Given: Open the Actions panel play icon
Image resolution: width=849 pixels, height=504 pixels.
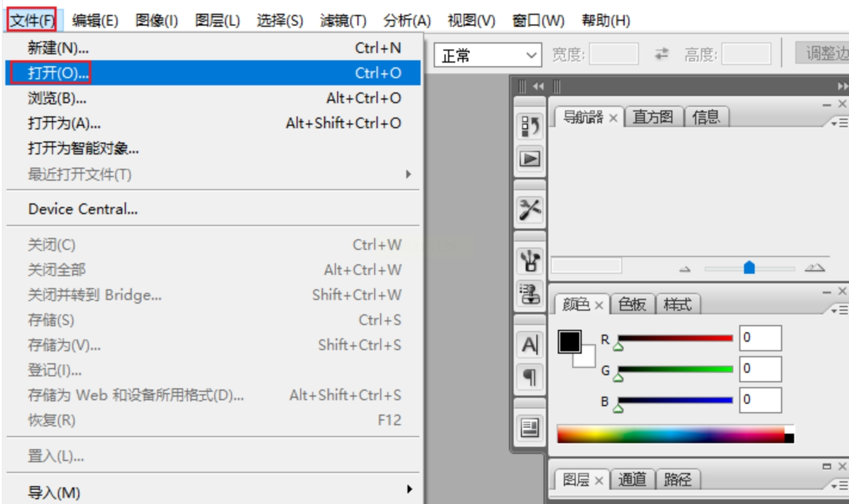Looking at the screenshot, I should (x=530, y=159).
